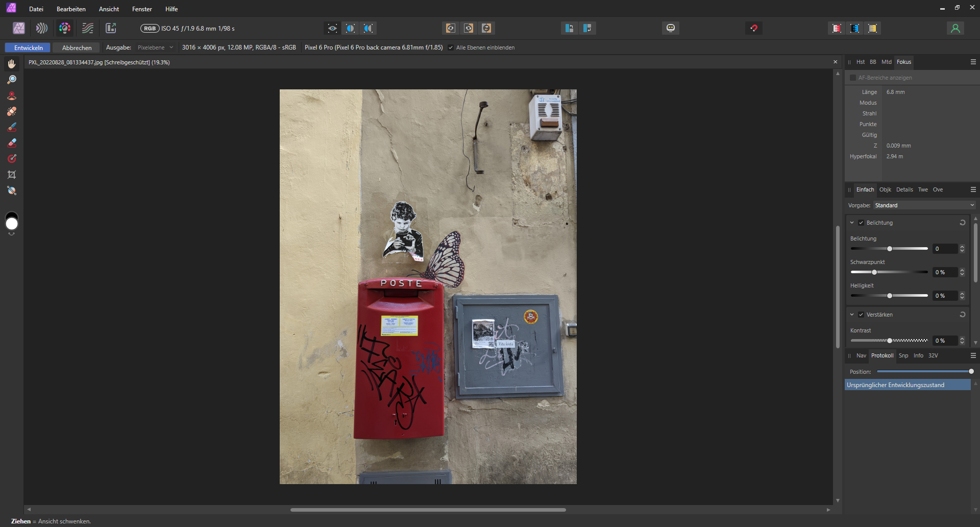This screenshot has width=980, height=527.
Task: Toggle 'AF-Bereiche anzeigen' checkbox
Action: (852, 78)
